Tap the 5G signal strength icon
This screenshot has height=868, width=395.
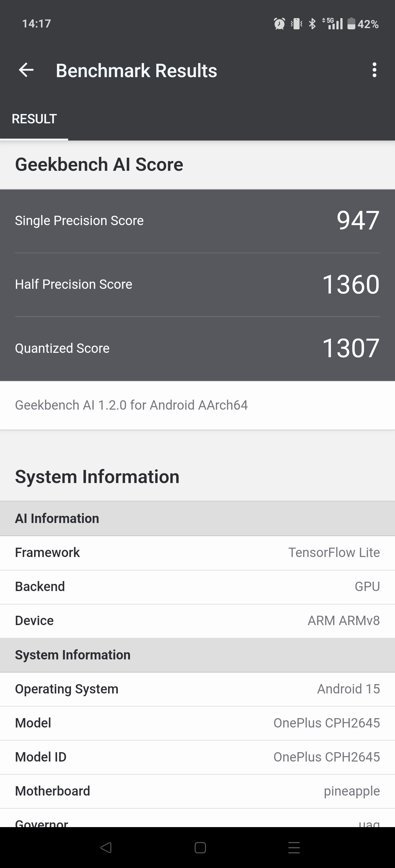tap(333, 24)
